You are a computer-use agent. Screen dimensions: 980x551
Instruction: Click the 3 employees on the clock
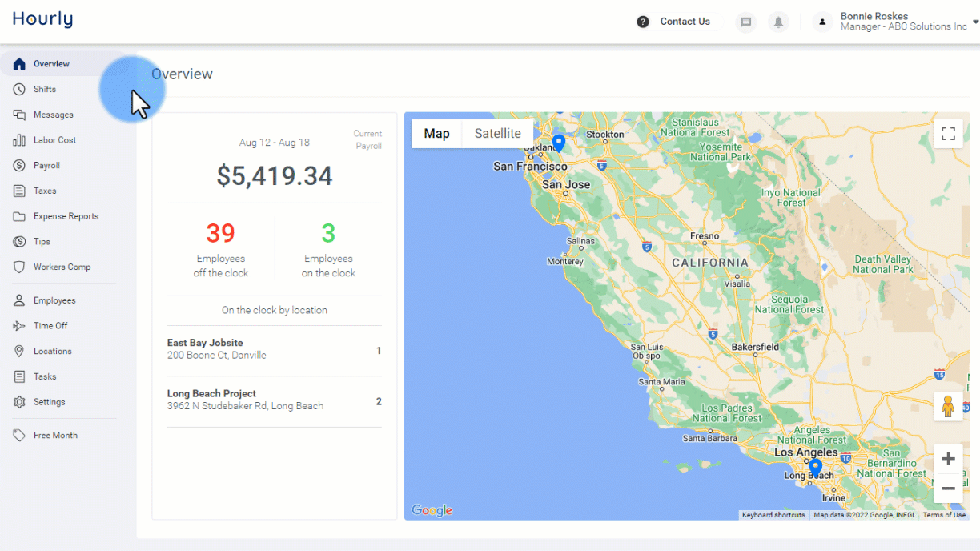[328, 233]
